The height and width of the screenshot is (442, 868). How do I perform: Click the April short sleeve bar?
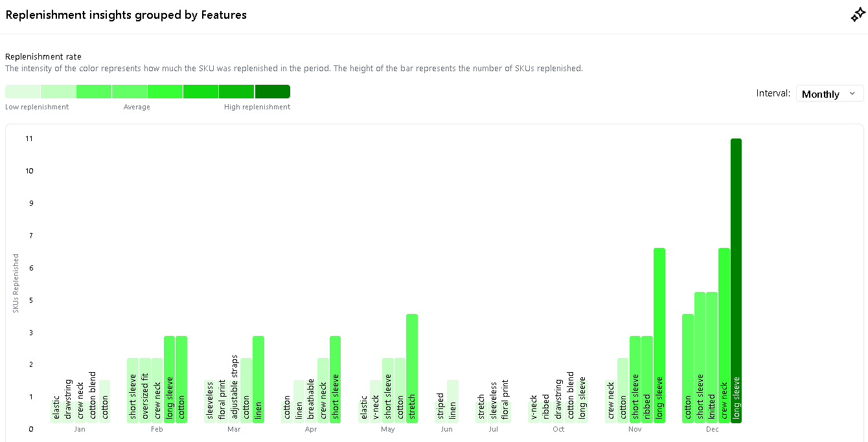[335, 379]
